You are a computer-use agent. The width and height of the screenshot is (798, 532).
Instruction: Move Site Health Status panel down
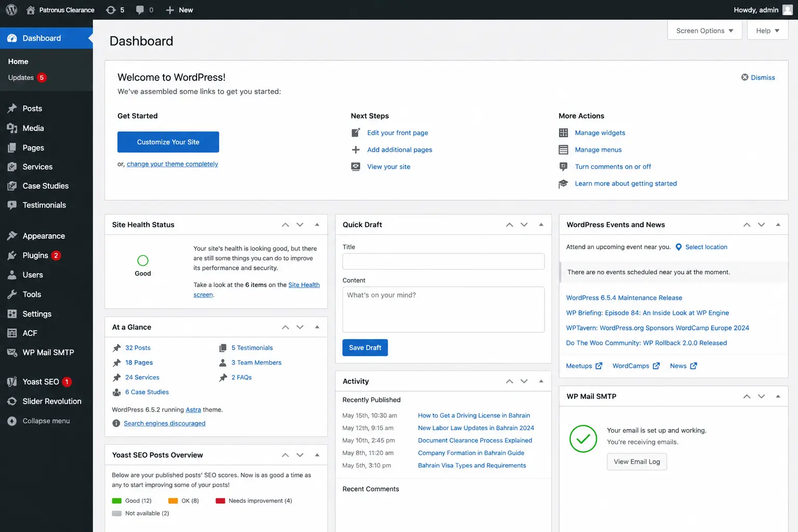pyautogui.click(x=300, y=224)
